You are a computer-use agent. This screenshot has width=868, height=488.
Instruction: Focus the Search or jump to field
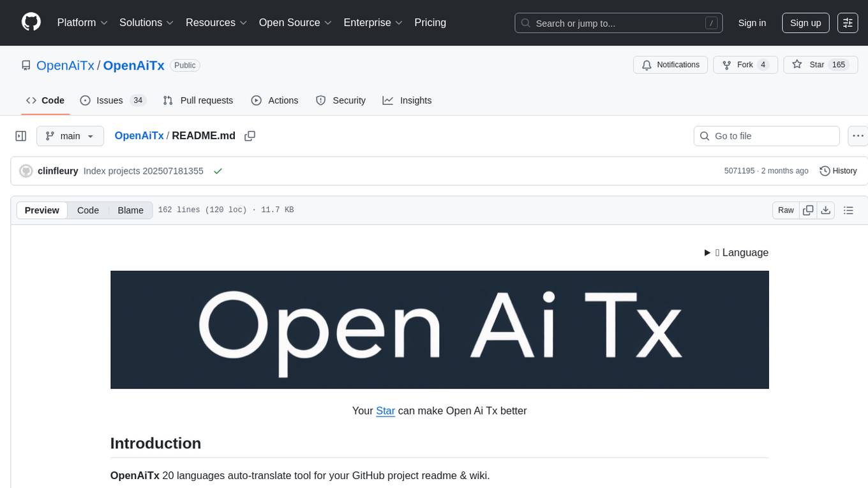click(618, 23)
